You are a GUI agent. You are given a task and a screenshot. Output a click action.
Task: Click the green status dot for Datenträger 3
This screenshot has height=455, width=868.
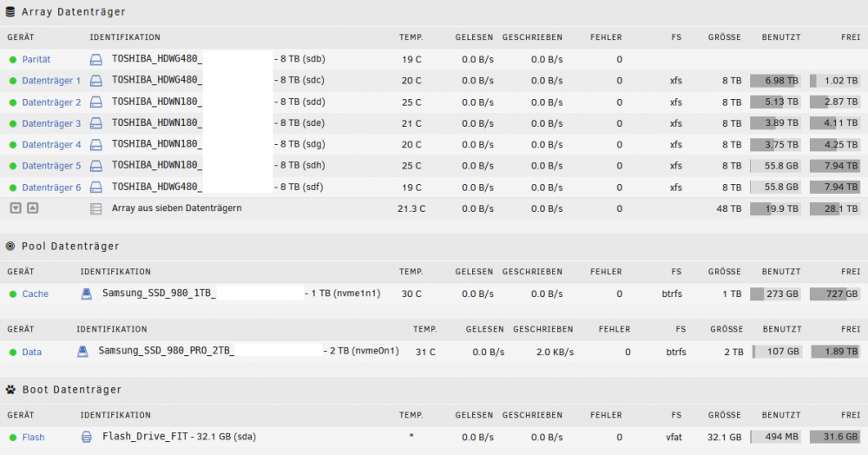pos(13,123)
